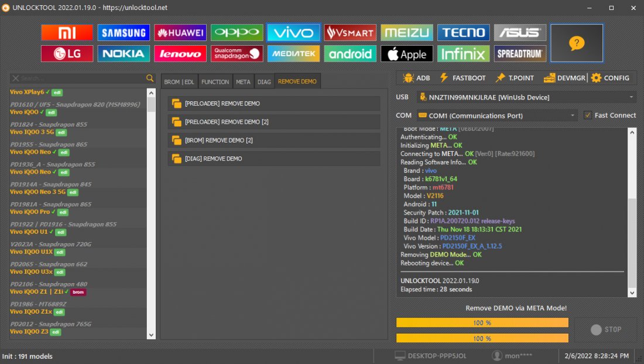Click model list scroll-up arrow
The height and width of the screenshot is (364, 644).
151,93
